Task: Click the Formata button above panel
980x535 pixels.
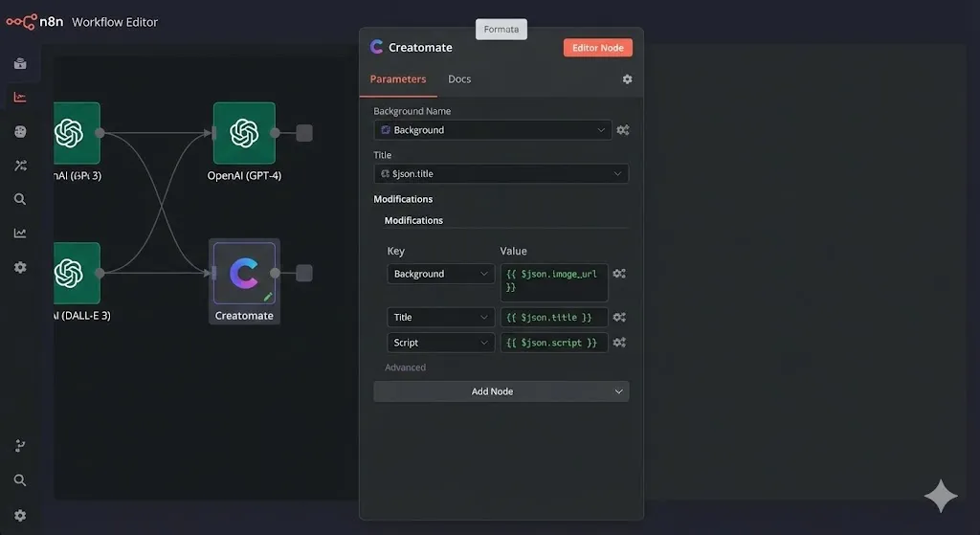Action: tap(501, 30)
